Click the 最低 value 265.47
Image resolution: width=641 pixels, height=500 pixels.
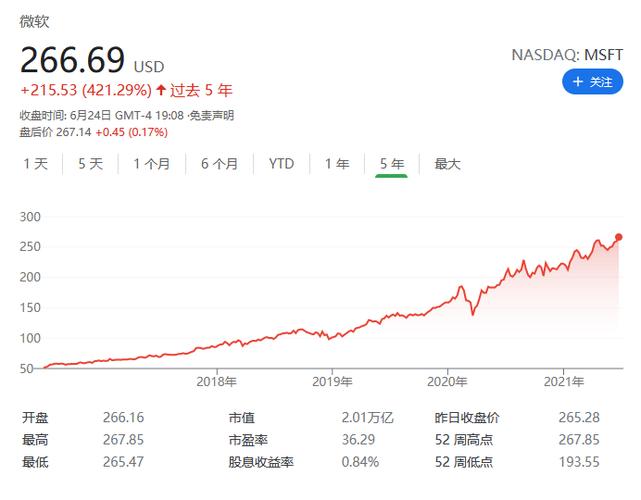point(123,462)
